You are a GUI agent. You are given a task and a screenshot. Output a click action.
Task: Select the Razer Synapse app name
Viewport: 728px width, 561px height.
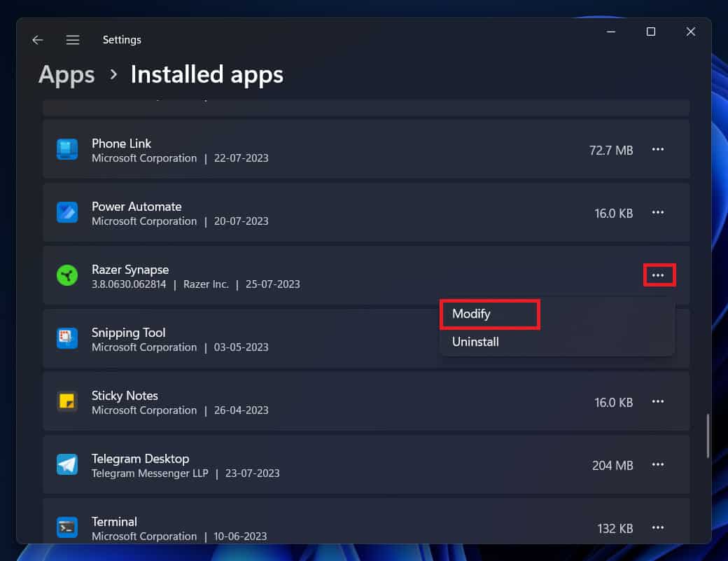(130, 270)
